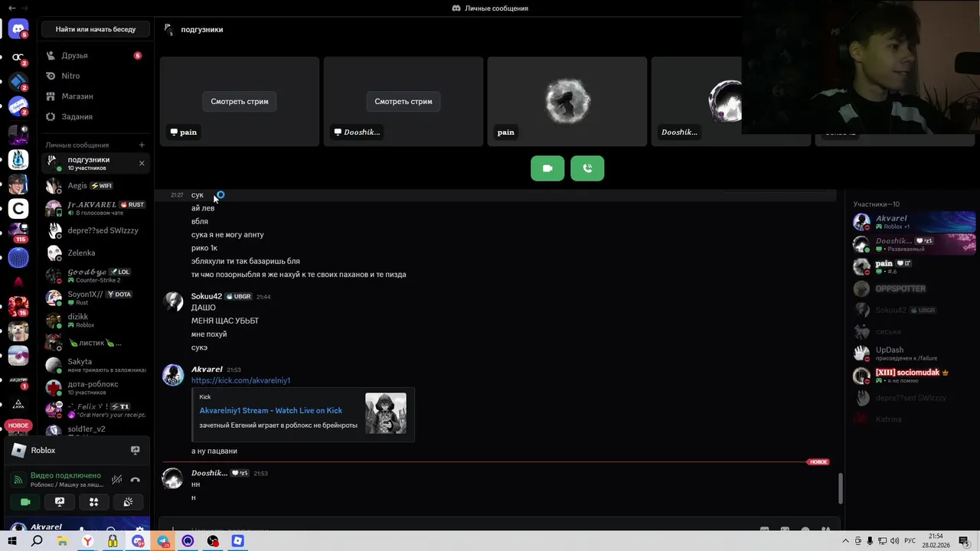Open the sold1er_v2 direct message
Viewport: 980px width, 551px height.
[95, 429]
